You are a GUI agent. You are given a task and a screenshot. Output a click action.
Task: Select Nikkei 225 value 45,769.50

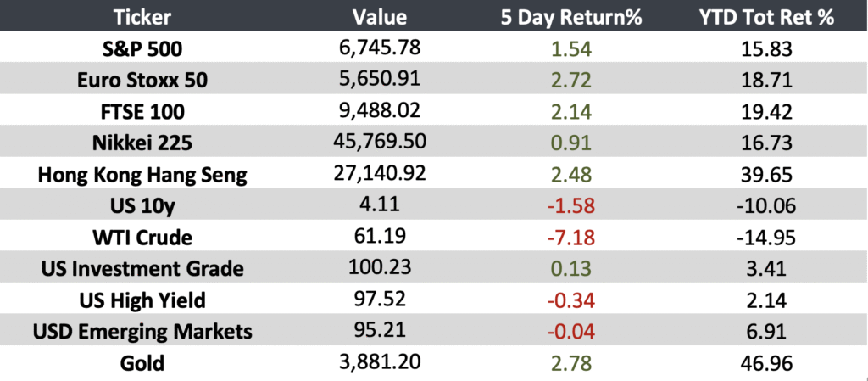380,141
